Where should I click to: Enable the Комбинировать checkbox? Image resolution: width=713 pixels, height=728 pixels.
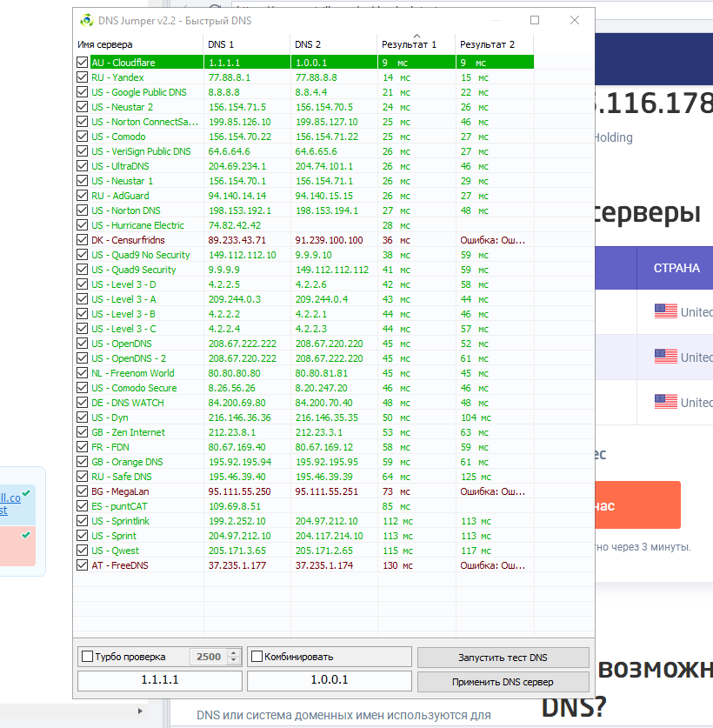(x=257, y=657)
